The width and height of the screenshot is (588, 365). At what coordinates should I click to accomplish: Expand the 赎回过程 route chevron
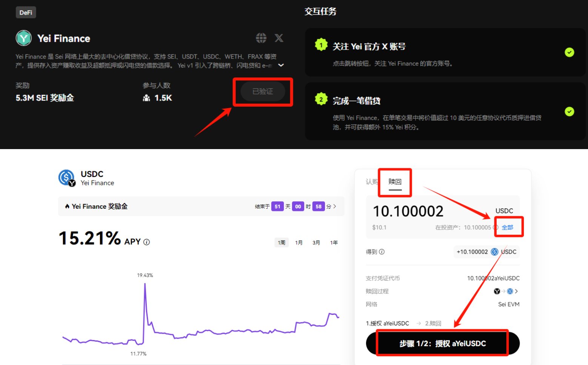pyautogui.click(x=516, y=291)
